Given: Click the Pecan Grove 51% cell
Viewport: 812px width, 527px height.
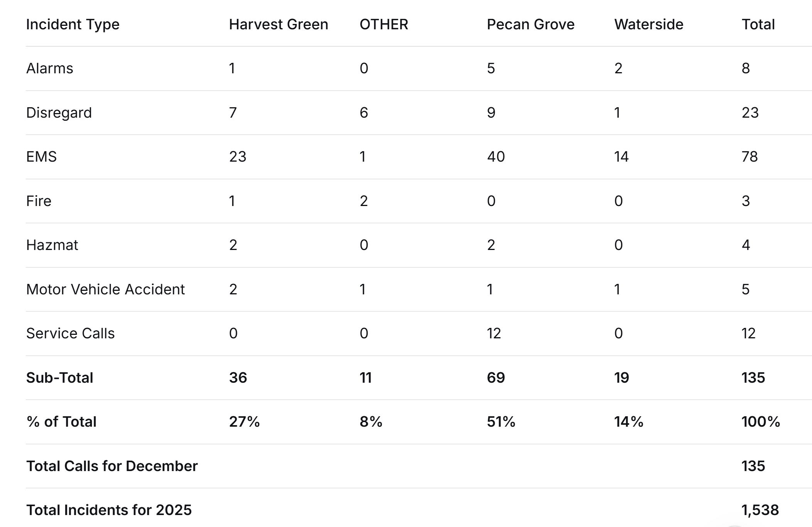Looking at the screenshot, I should (x=501, y=422).
